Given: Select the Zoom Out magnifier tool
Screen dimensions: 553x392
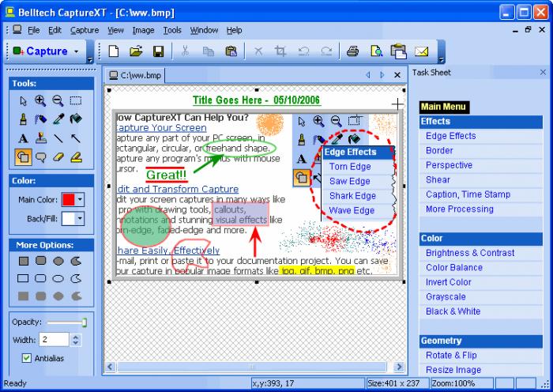Looking at the screenshot, I should (x=58, y=101).
